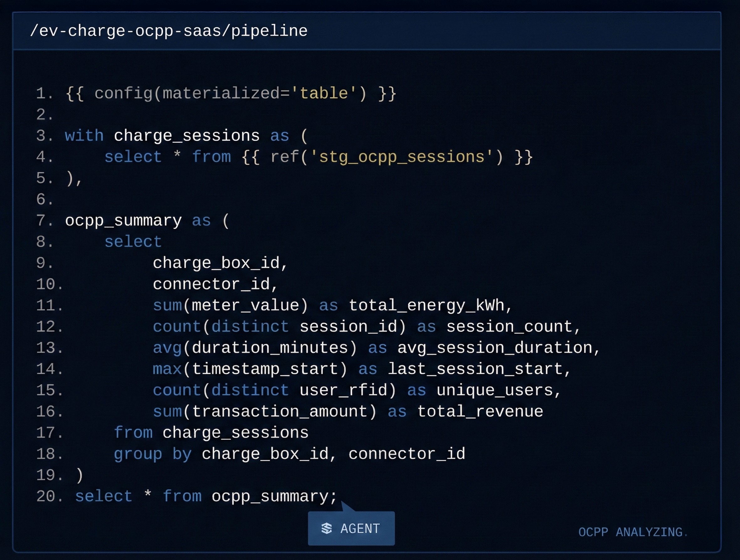
Task: Click total_energy_kWh alias
Action: point(426,305)
